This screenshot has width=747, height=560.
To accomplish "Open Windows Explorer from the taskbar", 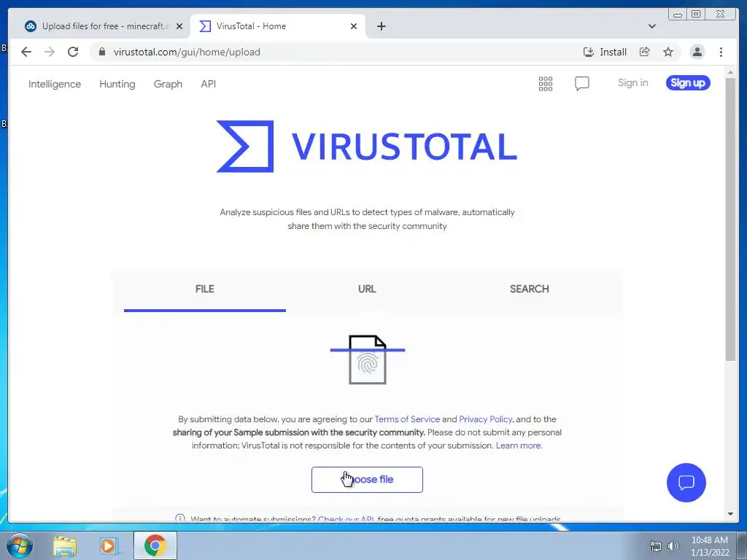I will tap(65, 545).
